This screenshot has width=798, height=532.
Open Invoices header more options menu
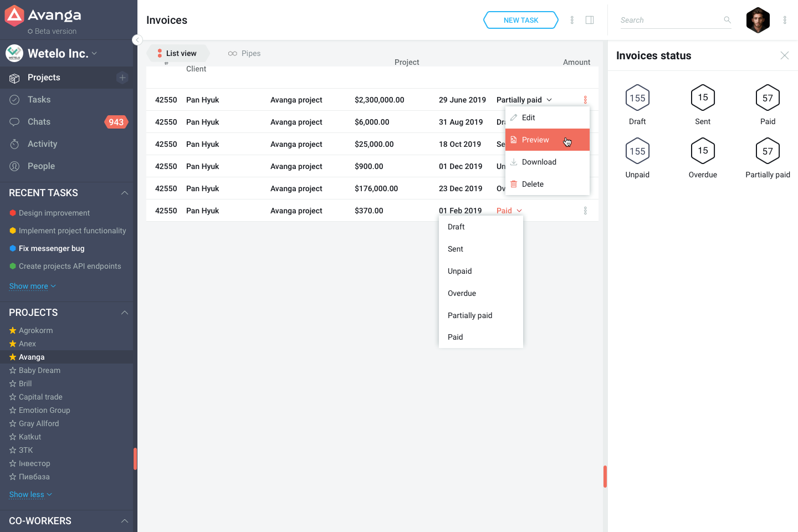572,20
